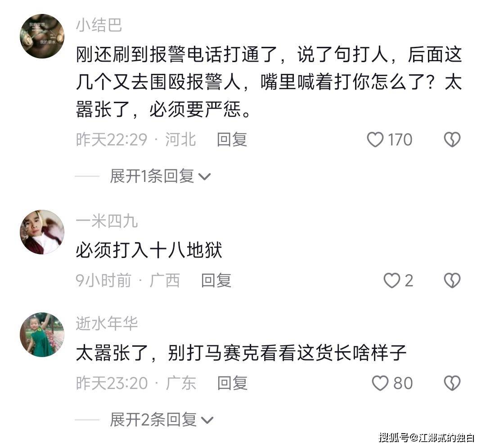The width and height of the screenshot is (486, 448).
Task: Select the comment text 必须打入十八地狱
Action: [149, 250]
